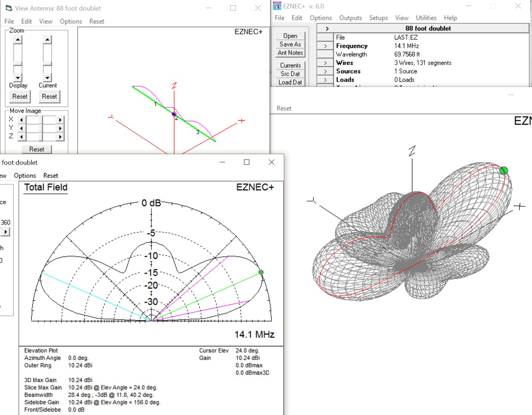Open the Options menu in View Antenna window
Viewport: 532px width, 415px height.
tap(71, 21)
